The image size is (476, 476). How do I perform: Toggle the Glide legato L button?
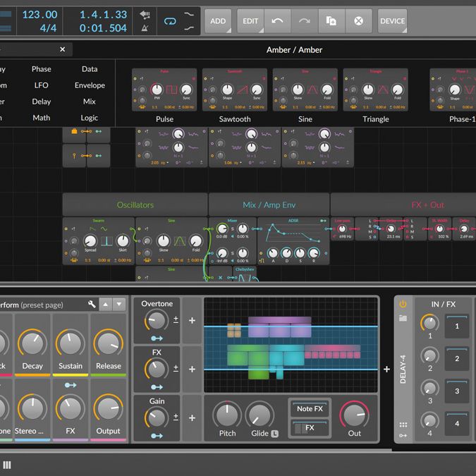click(274, 434)
